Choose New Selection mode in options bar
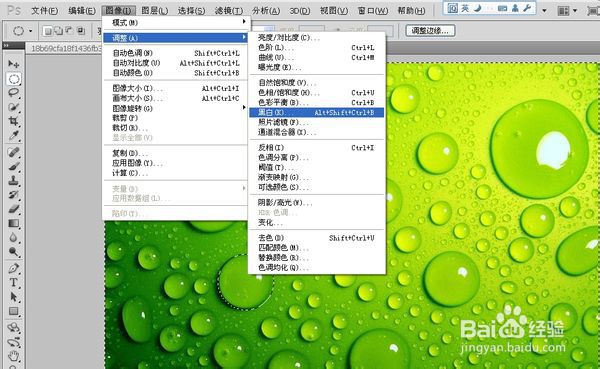Screen dimensions: 600x369 [x=47, y=31]
